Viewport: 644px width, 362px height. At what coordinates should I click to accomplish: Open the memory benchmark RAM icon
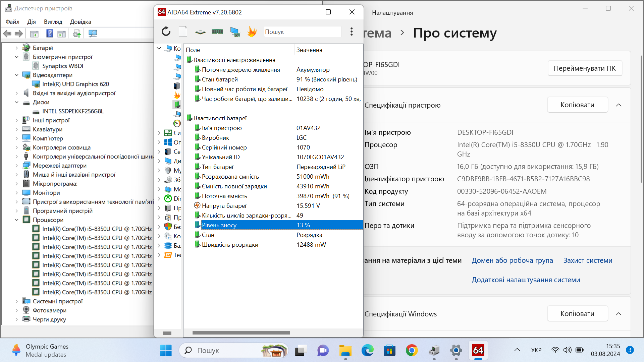coord(217,32)
